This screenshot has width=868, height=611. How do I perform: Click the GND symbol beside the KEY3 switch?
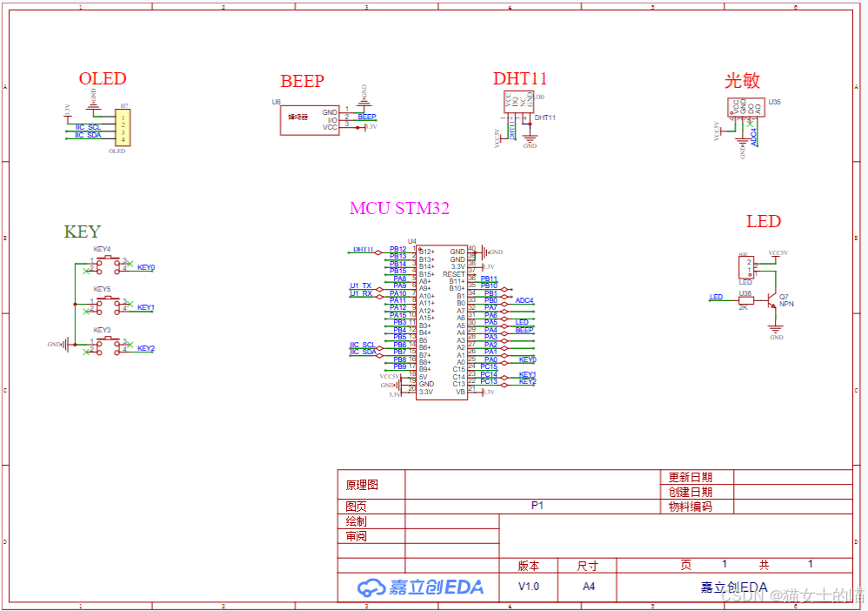pyautogui.click(x=65, y=345)
